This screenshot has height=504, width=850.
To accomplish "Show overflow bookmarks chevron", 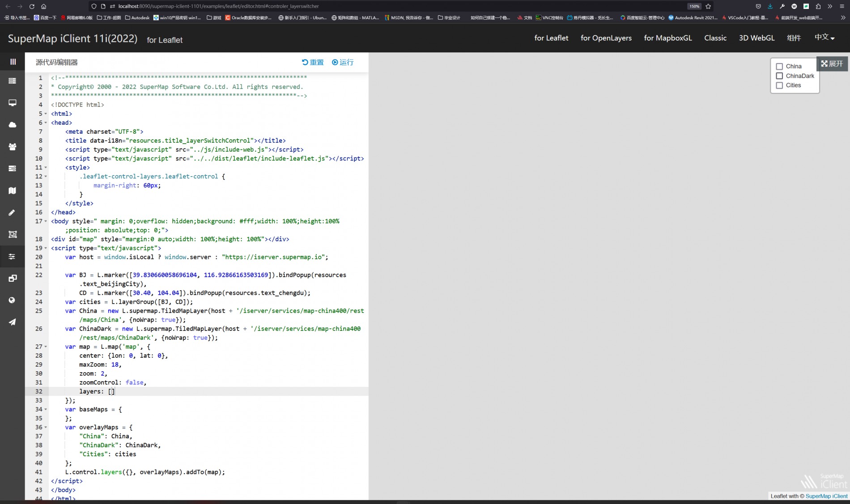I will coord(843,18).
